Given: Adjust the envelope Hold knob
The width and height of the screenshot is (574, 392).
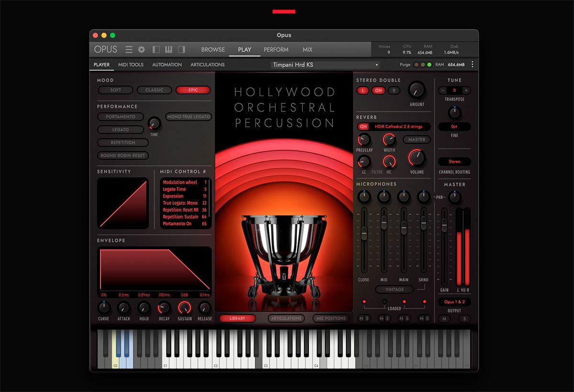Looking at the screenshot, I should 144,307.
